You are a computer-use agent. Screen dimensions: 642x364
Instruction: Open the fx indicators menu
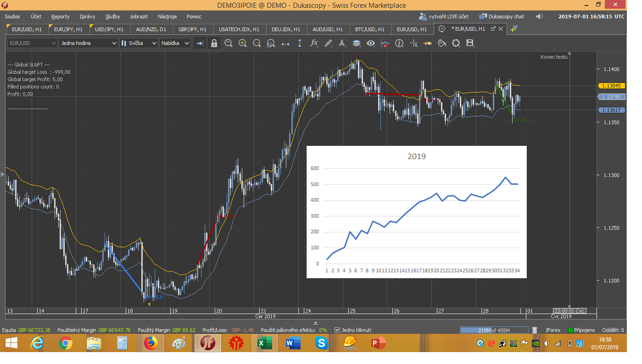point(314,43)
